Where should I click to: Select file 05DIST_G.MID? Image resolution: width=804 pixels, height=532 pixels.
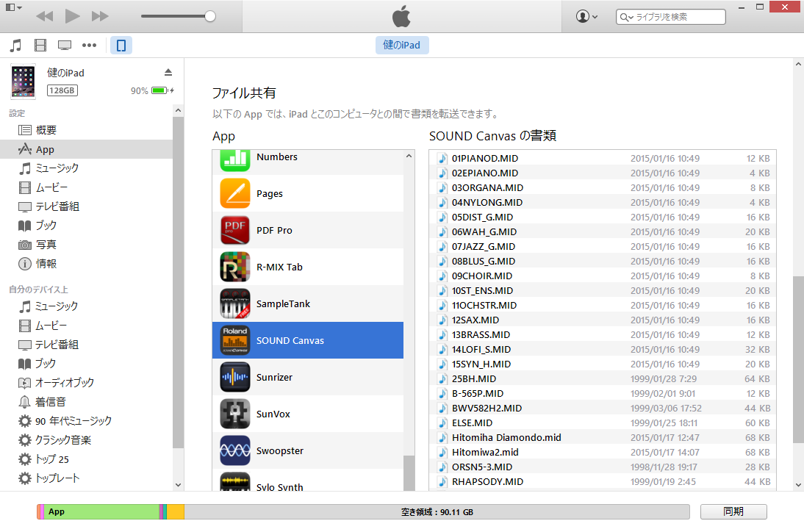pyautogui.click(x=603, y=218)
